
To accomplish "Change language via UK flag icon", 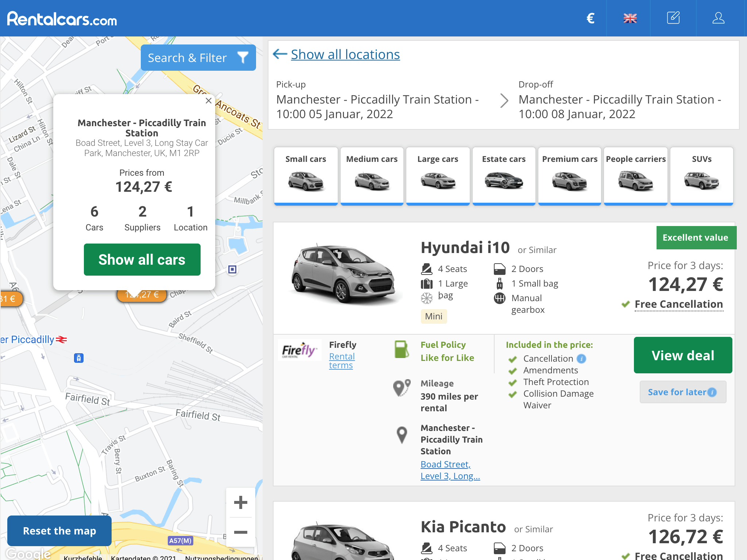I will (x=630, y=18).
